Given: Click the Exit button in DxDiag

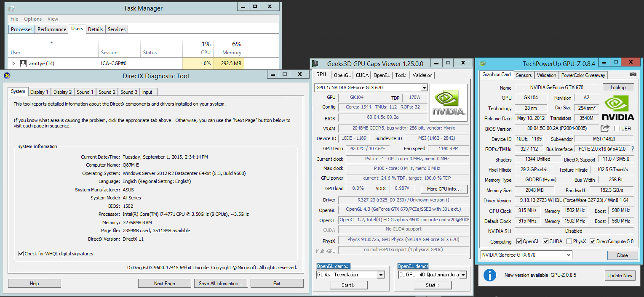Looking at the screenshot, I should pos(277,284).
